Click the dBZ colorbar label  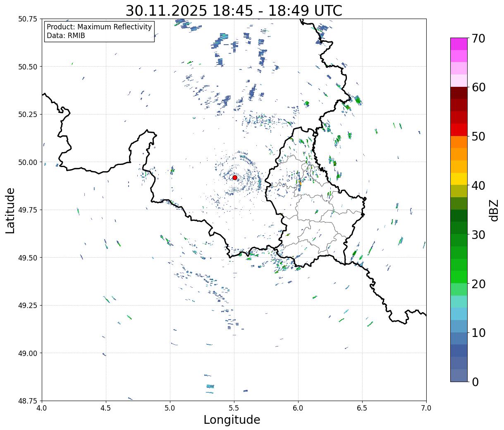coord(494,210)
